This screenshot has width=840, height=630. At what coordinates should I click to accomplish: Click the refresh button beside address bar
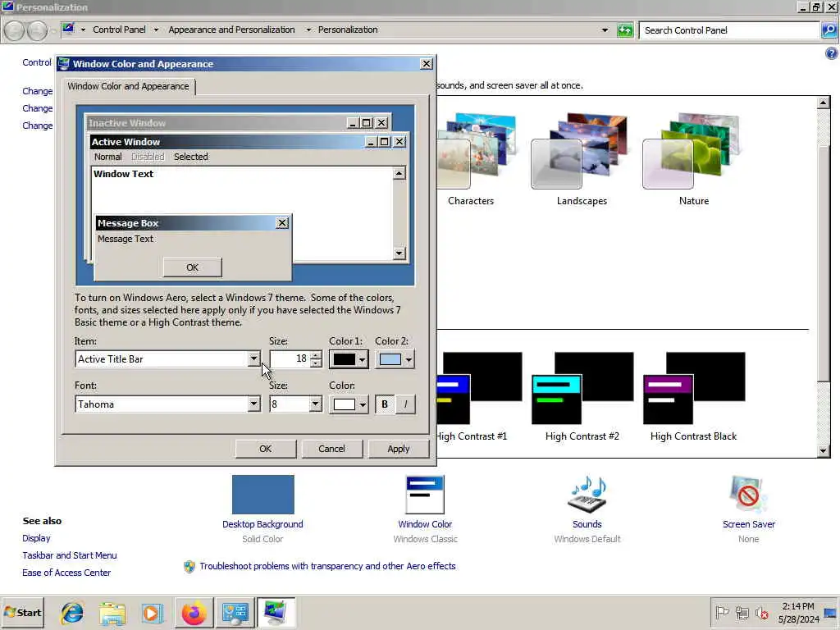click(624, 30)
